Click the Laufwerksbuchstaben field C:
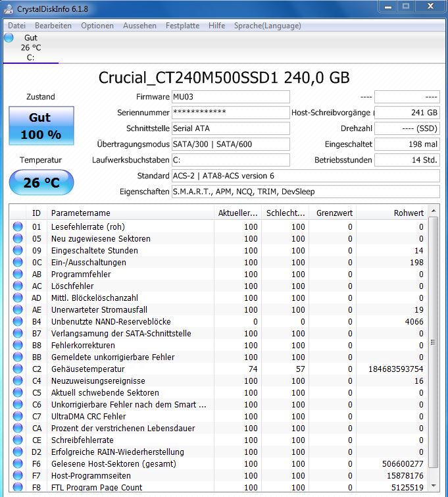Image resolution: width=448 pixels, height=497 pixels. [x=231, y=160]
